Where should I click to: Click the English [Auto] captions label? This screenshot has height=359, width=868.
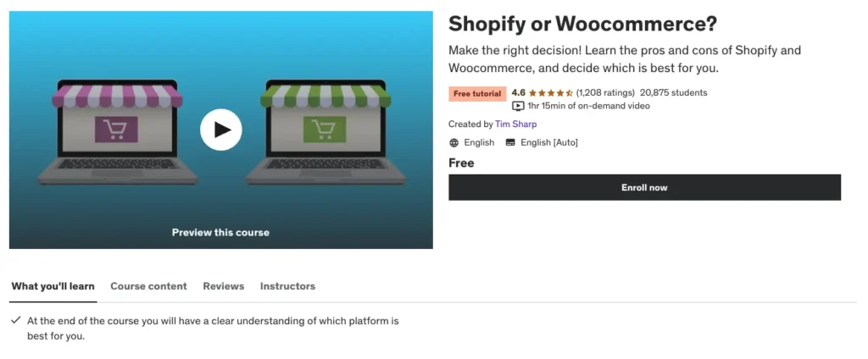(548, 142)
